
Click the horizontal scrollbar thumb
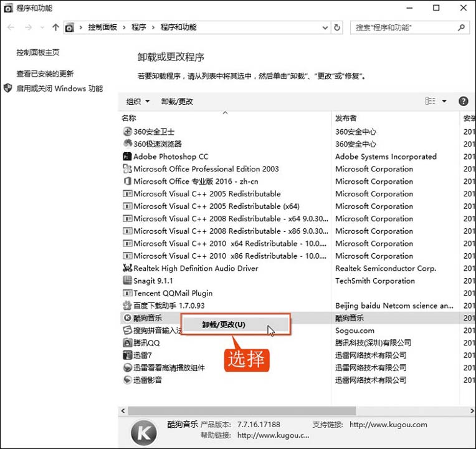pyautogui.click(x=242, y=411)
